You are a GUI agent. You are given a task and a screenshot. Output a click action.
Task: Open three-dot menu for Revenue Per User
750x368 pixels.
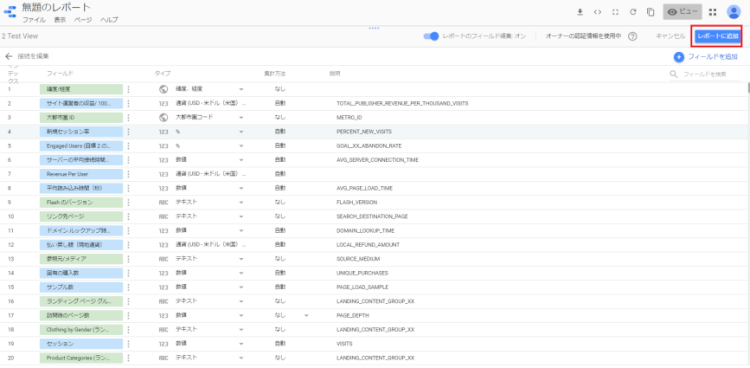coord(128,174)
